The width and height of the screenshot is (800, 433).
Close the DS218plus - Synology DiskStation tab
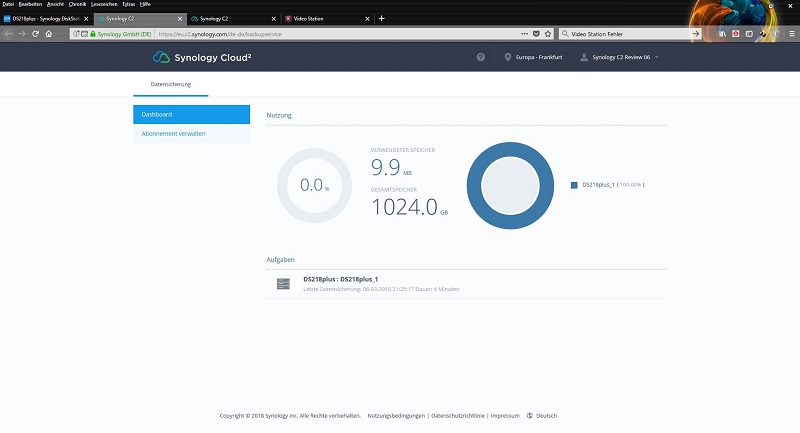[x=86, y=19]
